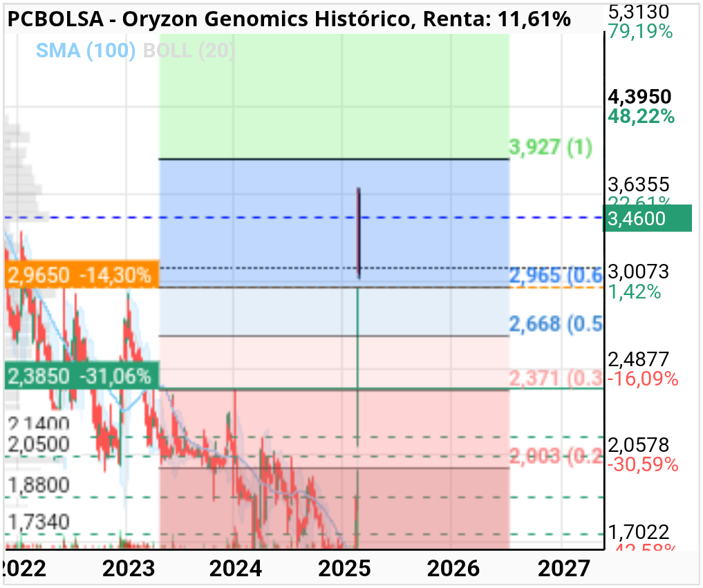The width and height of the screenshot is (703, 588).
Task: Click the 79,19% percentage on the axis
Action: [640, 31]
